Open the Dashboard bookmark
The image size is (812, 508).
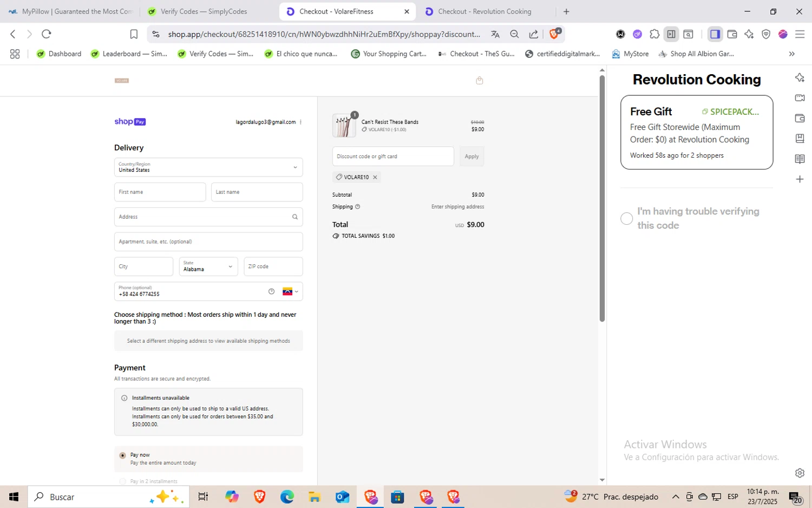(58, 54)
